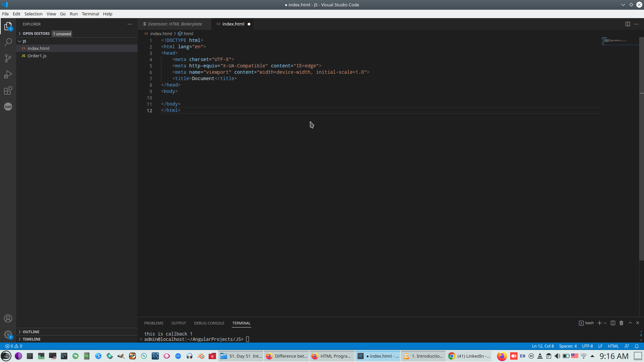The height and width of the screenshot is (362, 644).
Task: Open the new terminal launch profile dropdown
Action: 605,323
